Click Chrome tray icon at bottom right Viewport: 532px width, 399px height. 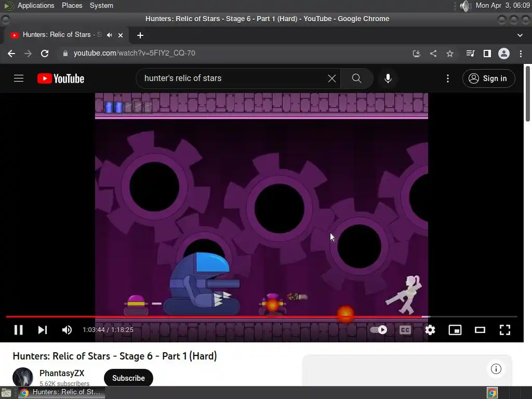pos(492,393)
